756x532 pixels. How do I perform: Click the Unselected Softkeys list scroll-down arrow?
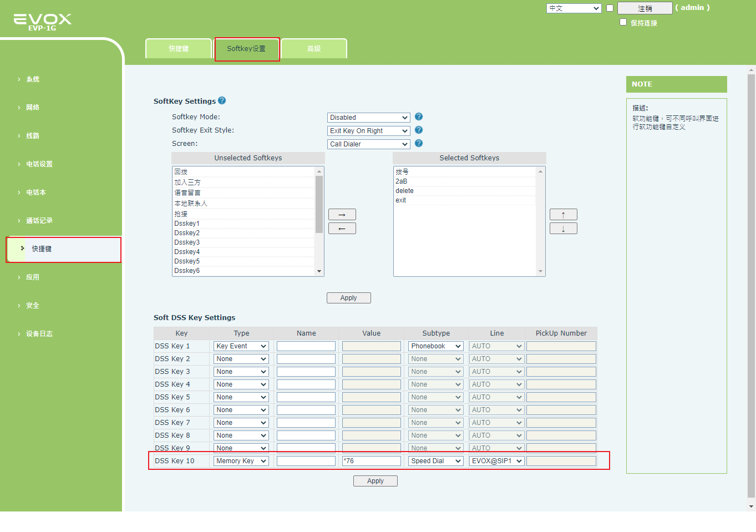coord(319,271)
